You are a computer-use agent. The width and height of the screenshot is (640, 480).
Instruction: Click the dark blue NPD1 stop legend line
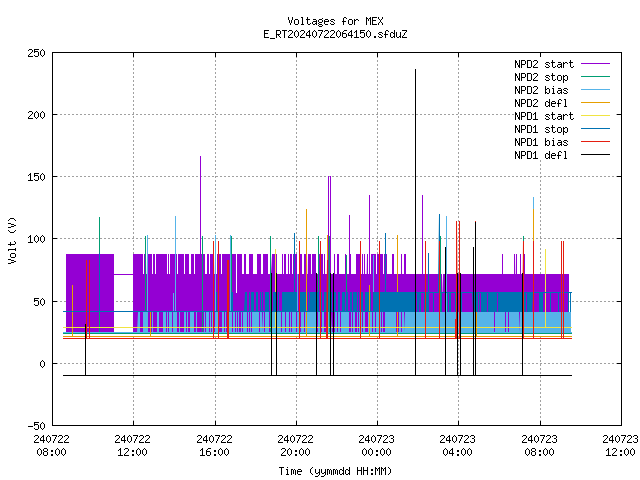[x=595, y=129]
